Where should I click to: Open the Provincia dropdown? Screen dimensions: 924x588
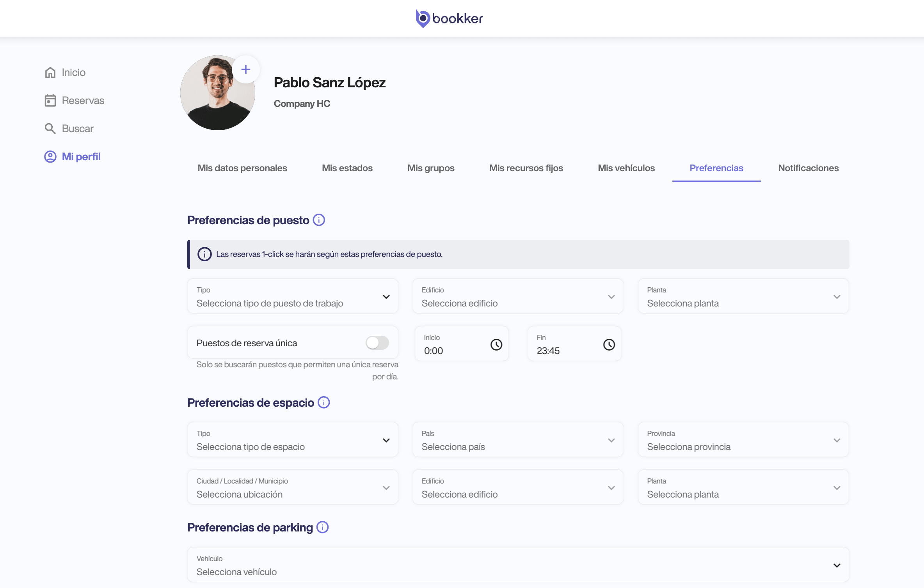coord(743,440)
